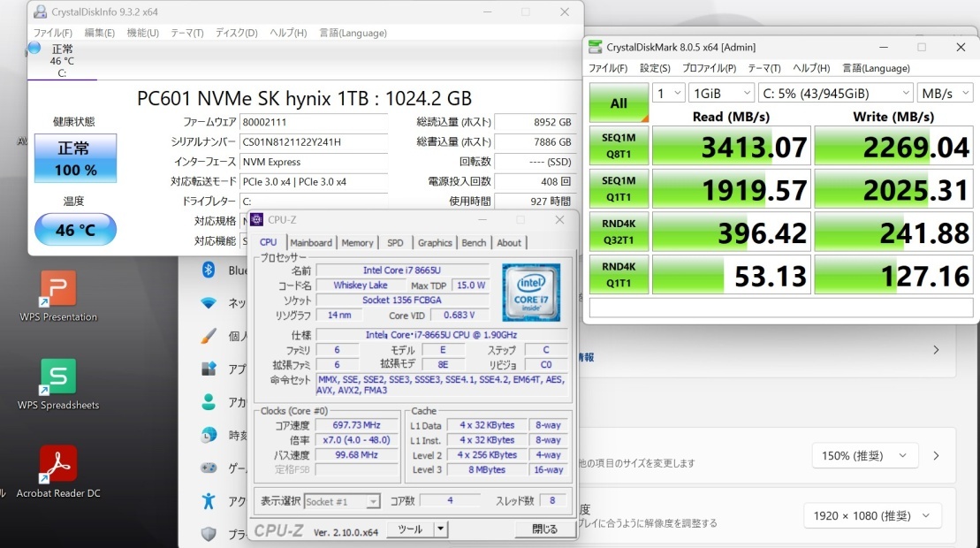Open the C: drive selection dropdown in CrystalDiskMark
Screen dimensions: 980x548
(x=835, y=92)
